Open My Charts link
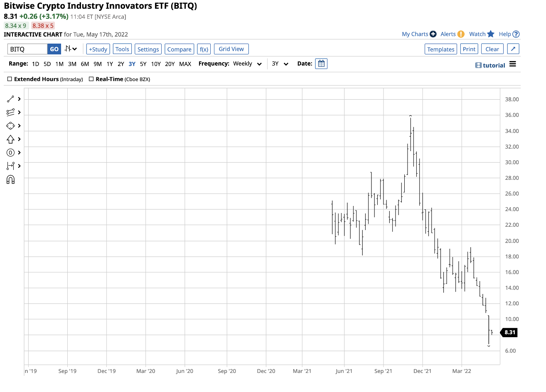Screen dimensions: 546x392 [x=415, y=34]
